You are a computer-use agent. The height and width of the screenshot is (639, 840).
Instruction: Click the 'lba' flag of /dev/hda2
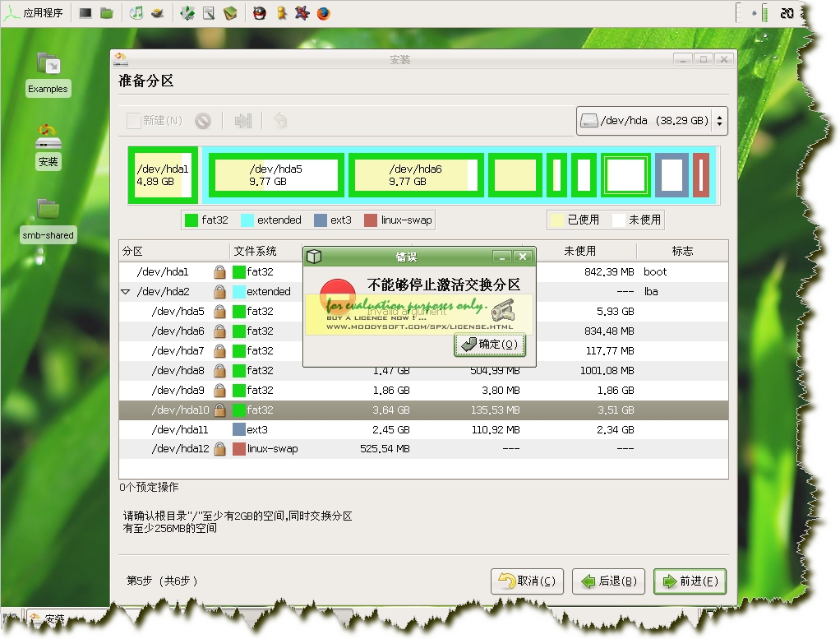(x=651, y=292)
